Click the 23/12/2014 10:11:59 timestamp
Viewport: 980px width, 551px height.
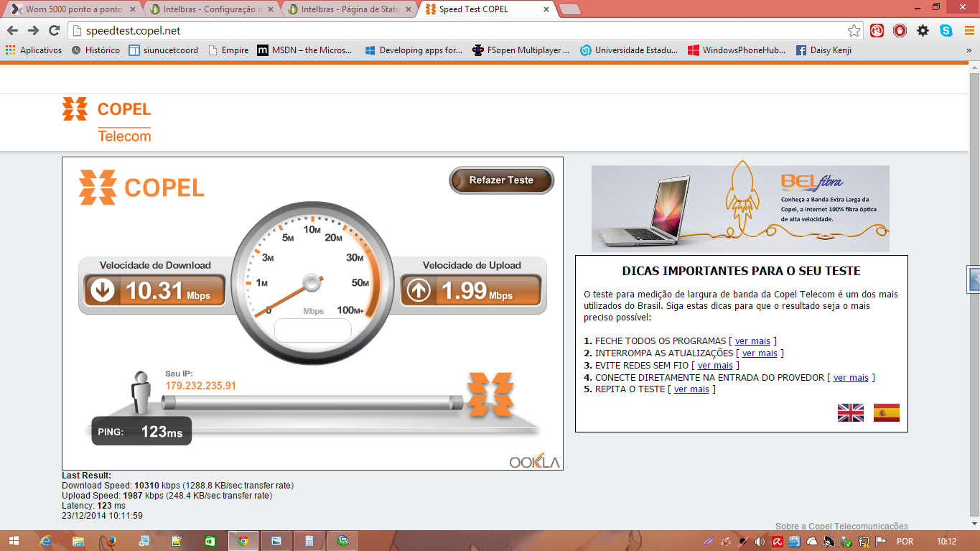(x=103, y=516)
